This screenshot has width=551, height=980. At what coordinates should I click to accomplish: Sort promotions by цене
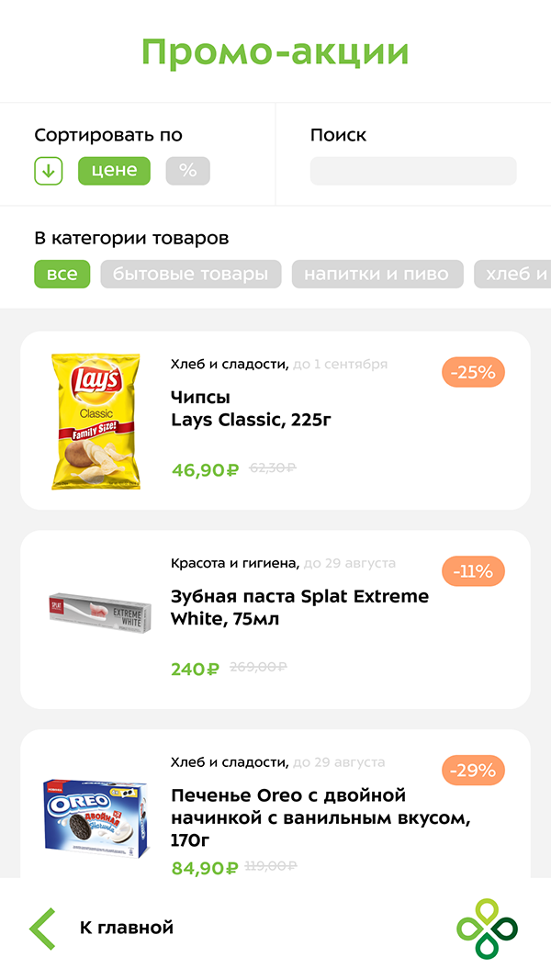(x=114, y=171)
